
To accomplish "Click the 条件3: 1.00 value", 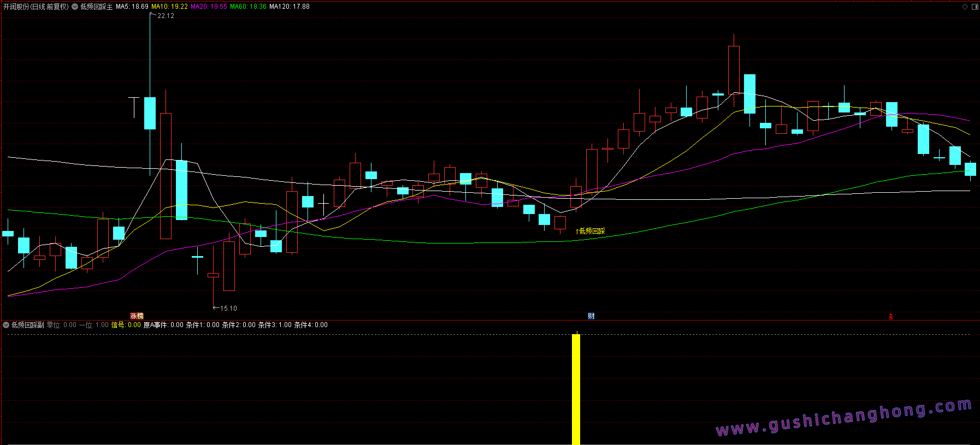I will click(x=275, y=325).
